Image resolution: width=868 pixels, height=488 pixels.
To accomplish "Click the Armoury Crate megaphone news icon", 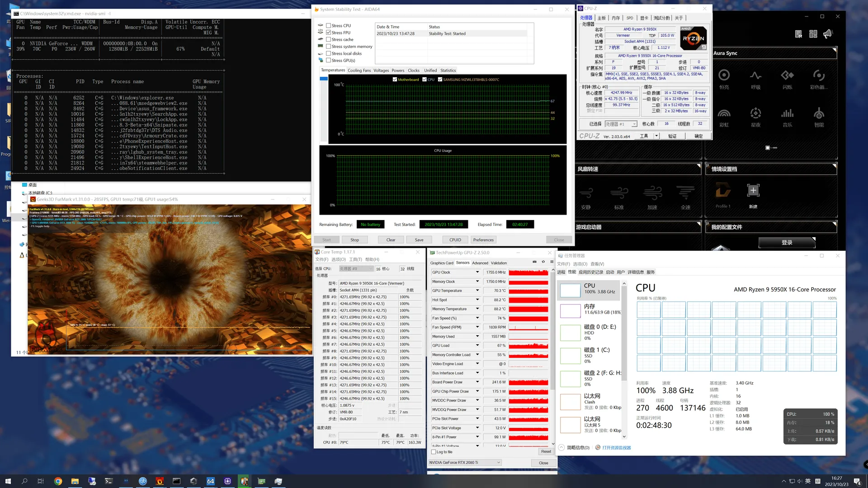I will tap(828, 34).
